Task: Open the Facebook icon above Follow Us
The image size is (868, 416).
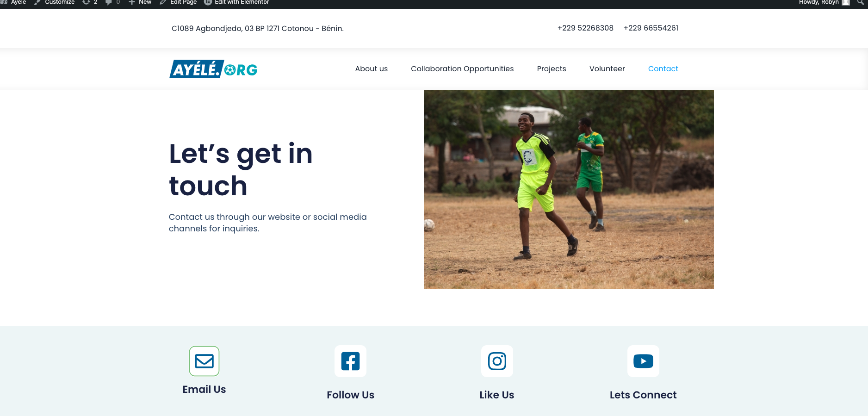Action: [350, 361]
